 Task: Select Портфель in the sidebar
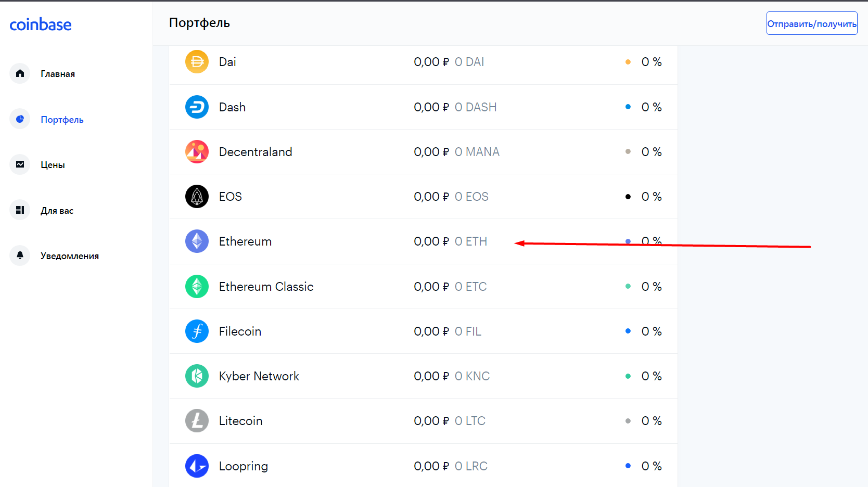[x=61, y=120]
